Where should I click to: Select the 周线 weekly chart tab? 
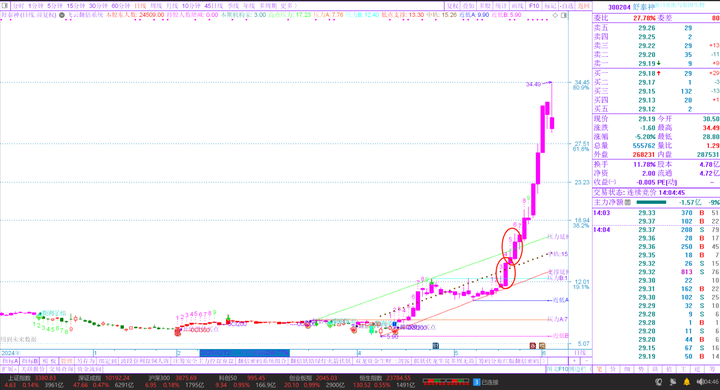156,6
